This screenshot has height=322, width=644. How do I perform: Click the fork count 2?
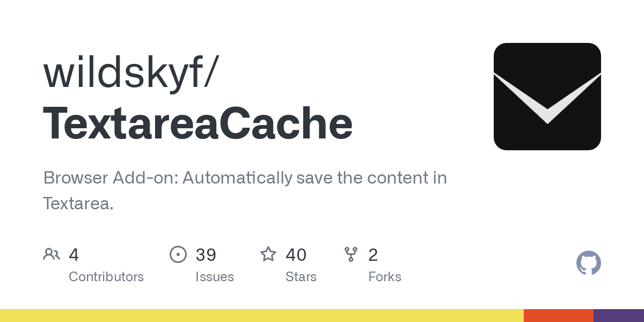coord(373,255)
